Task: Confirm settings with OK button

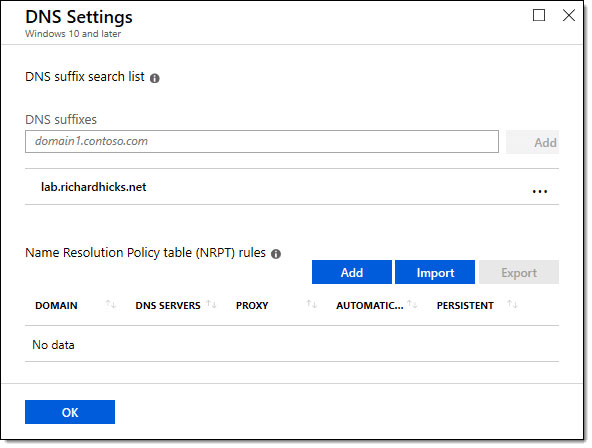Action: click(x=70, y=412)
